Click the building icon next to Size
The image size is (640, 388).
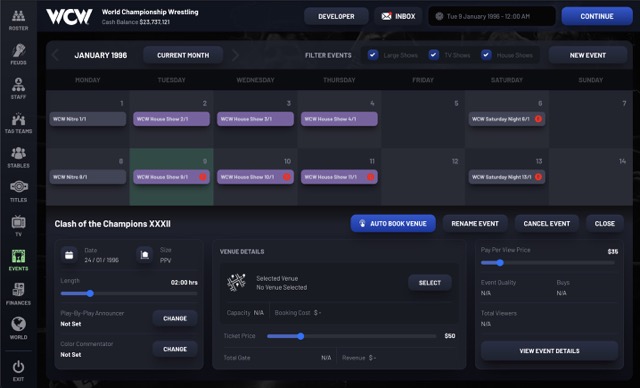coord(144,255)
